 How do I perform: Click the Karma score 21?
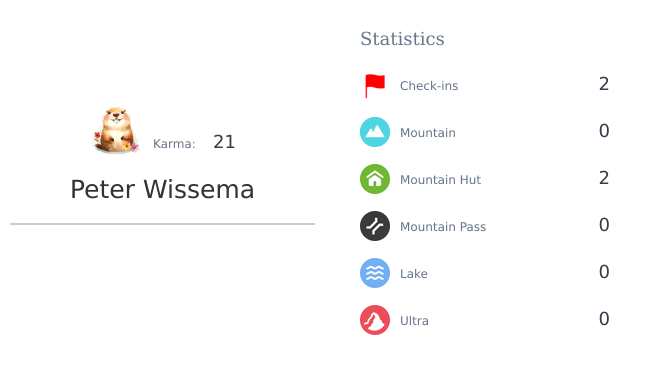(224, 142)
